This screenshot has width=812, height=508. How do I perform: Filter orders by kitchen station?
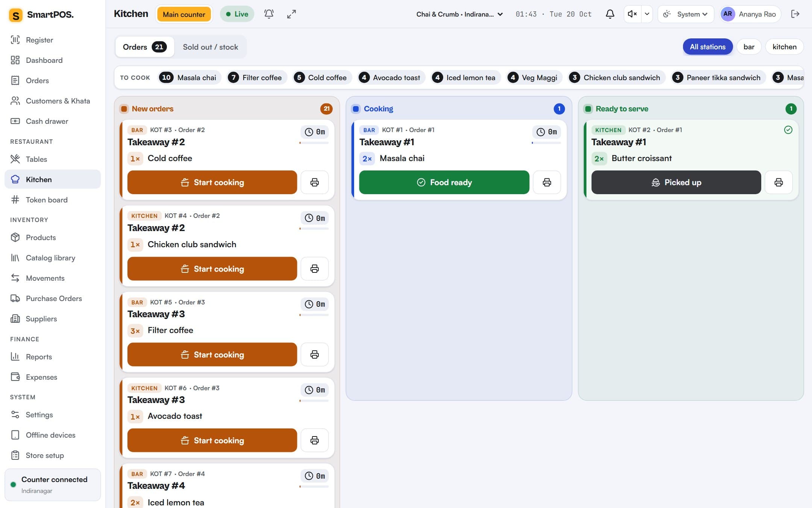(x=785, y=47)
